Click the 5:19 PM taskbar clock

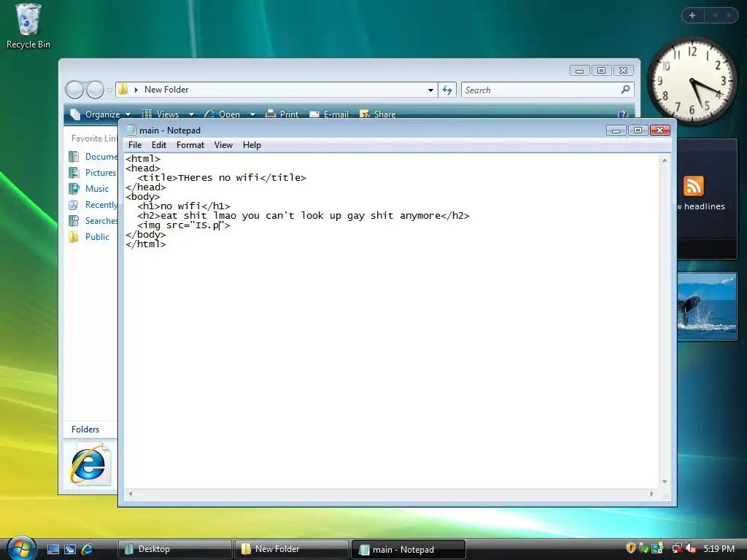click(x=719, y=548)
